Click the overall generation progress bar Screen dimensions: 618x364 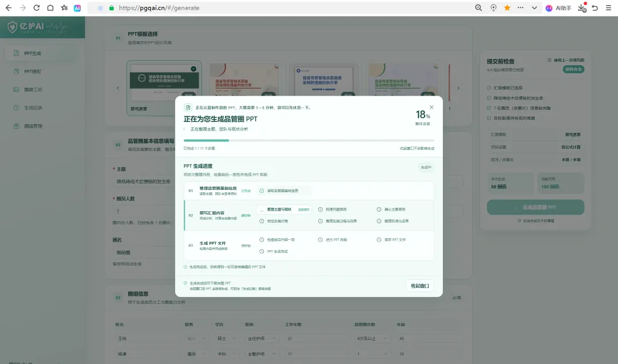point(308,140)
